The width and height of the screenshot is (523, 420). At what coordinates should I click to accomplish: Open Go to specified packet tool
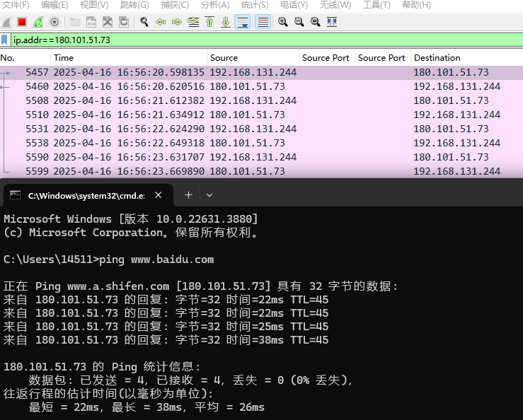coord(193,23)
